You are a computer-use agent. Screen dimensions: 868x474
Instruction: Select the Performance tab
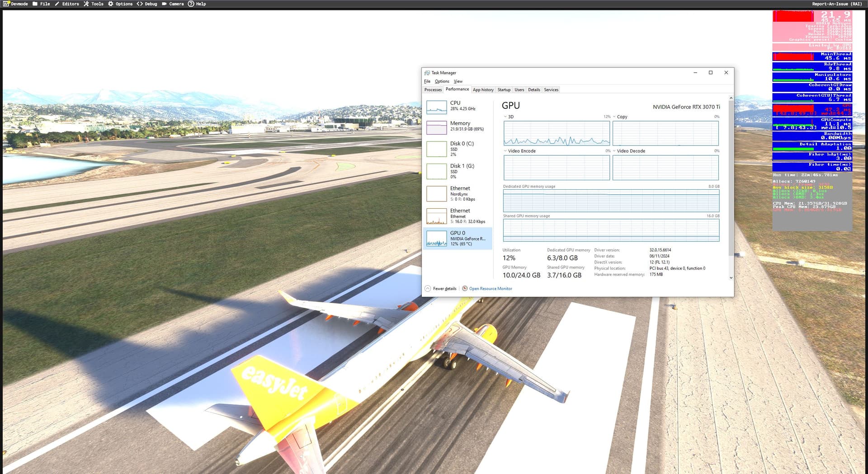tap(457, 89)
